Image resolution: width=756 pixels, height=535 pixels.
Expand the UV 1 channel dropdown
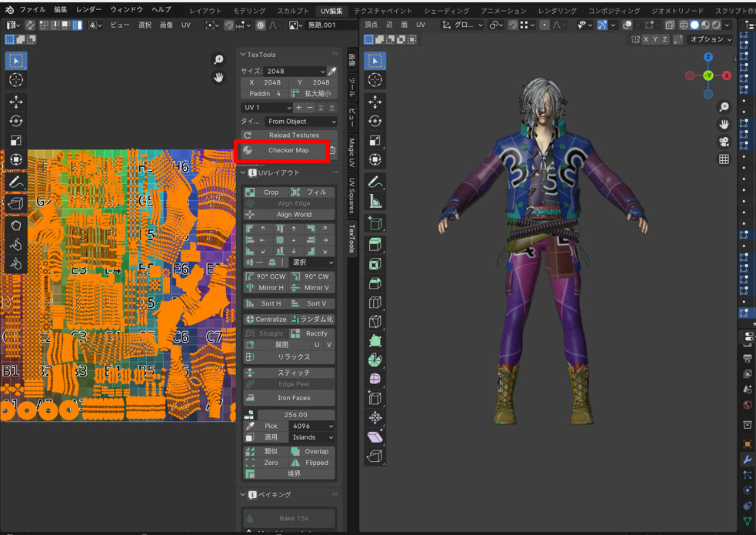[x=266, y=108]
